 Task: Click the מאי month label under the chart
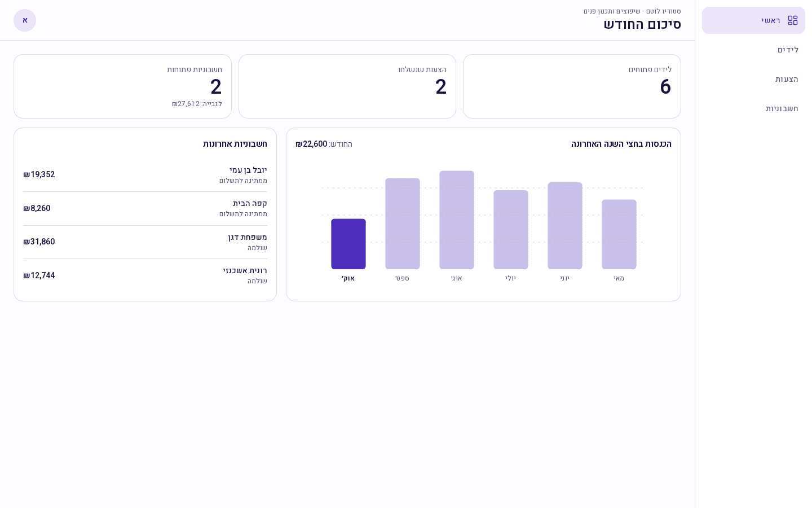pos(619,278)
